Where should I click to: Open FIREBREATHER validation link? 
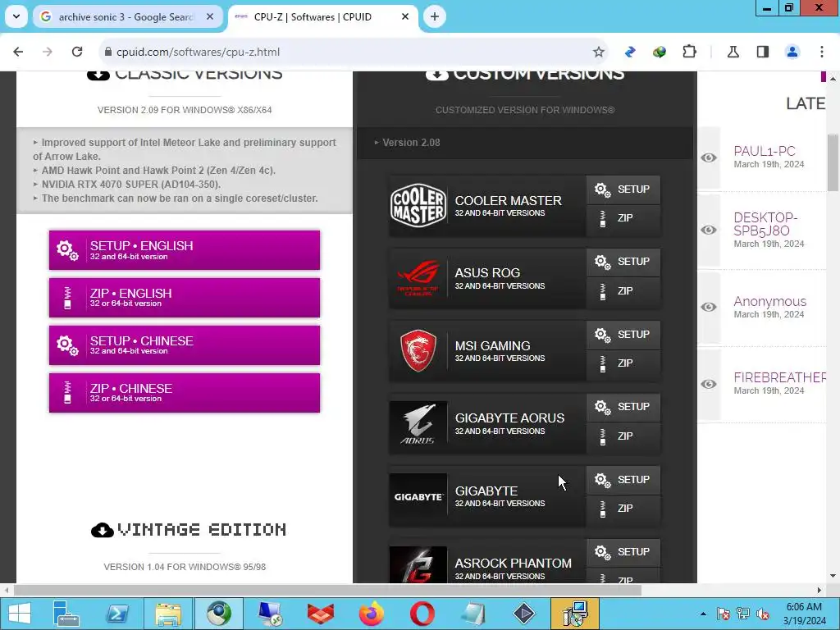[779, 377]
